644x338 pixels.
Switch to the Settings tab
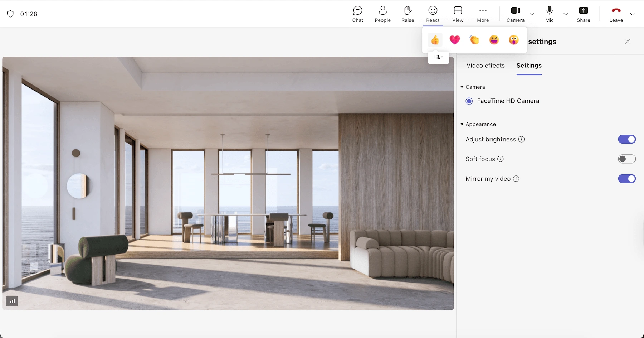click(529, 66)
